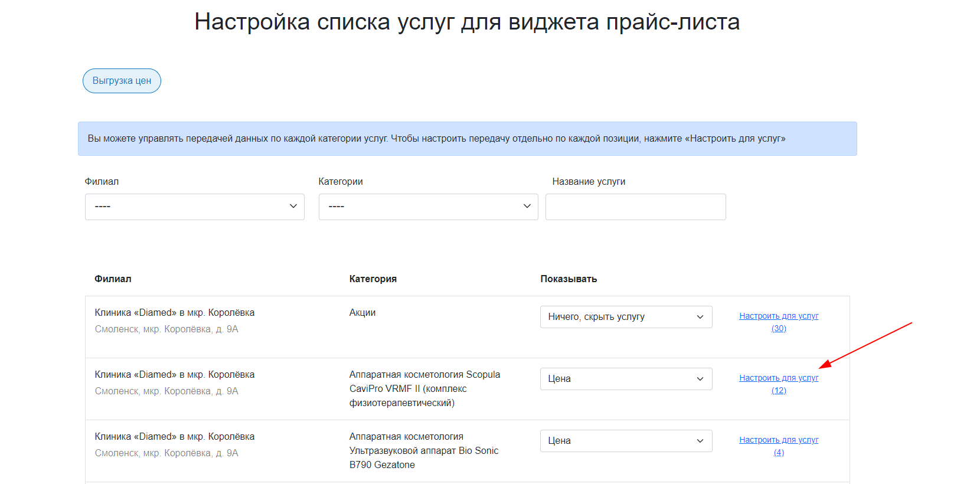The image size is (980, 484).
Task: Select Аппаратная косметология Scopula CaviPro category text
Action: pos(425,389)
